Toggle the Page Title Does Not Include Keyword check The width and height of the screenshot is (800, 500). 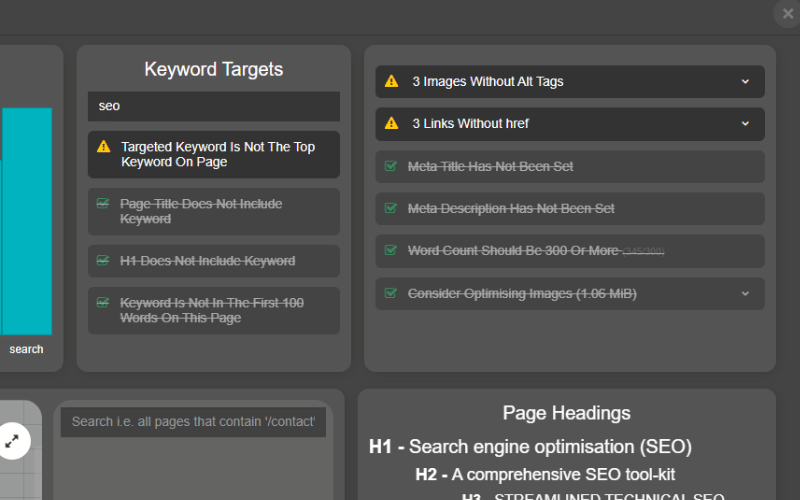[x=103, y=204]
